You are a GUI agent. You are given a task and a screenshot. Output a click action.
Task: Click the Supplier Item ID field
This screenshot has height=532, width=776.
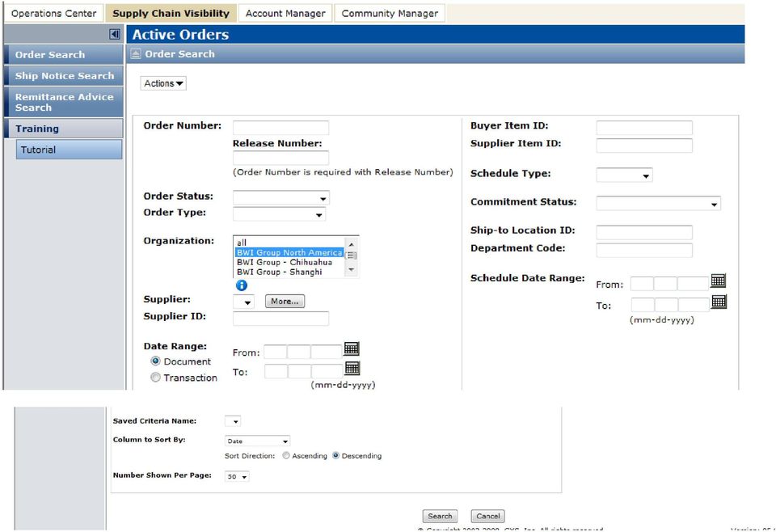click(x=644, y=146)
